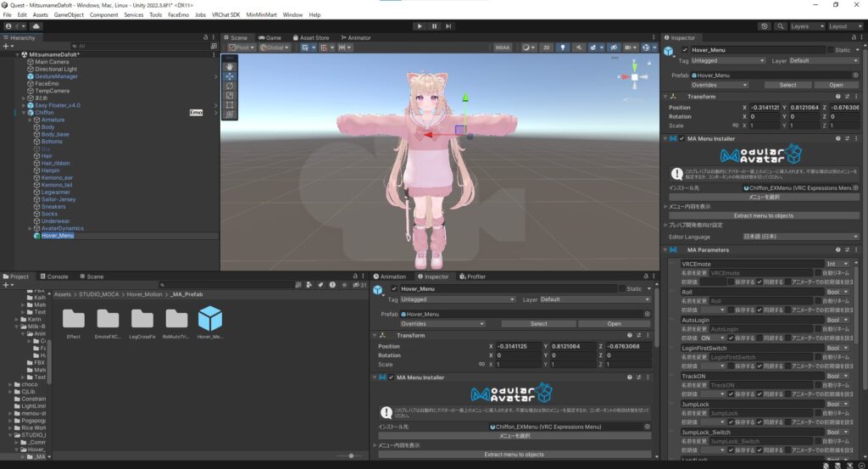The width and height of the screenshot is (868, 469).
Task: Select the Rect tool in Scene view
Action: [x=230, y=104]
